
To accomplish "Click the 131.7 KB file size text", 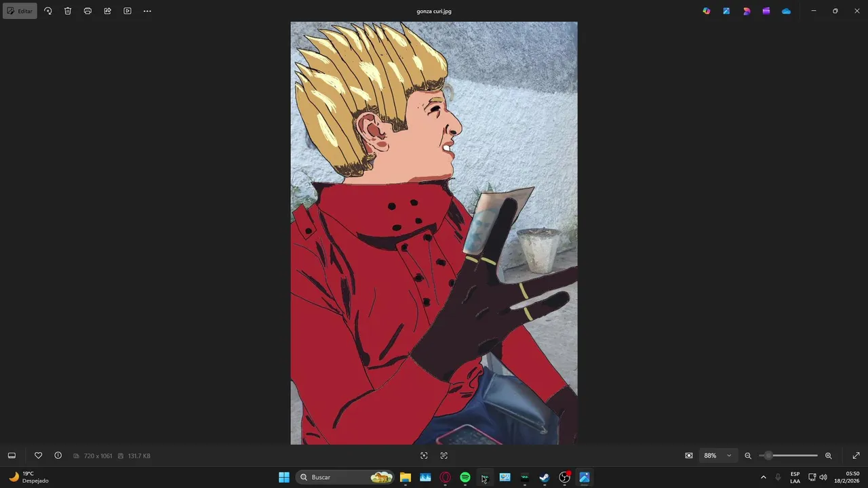I will pyautogui.click(x=138, y=456).
